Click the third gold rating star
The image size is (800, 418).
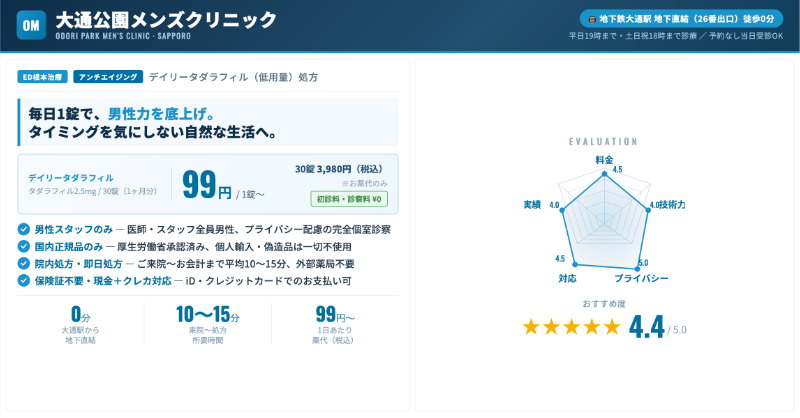[x=571, y=327]
